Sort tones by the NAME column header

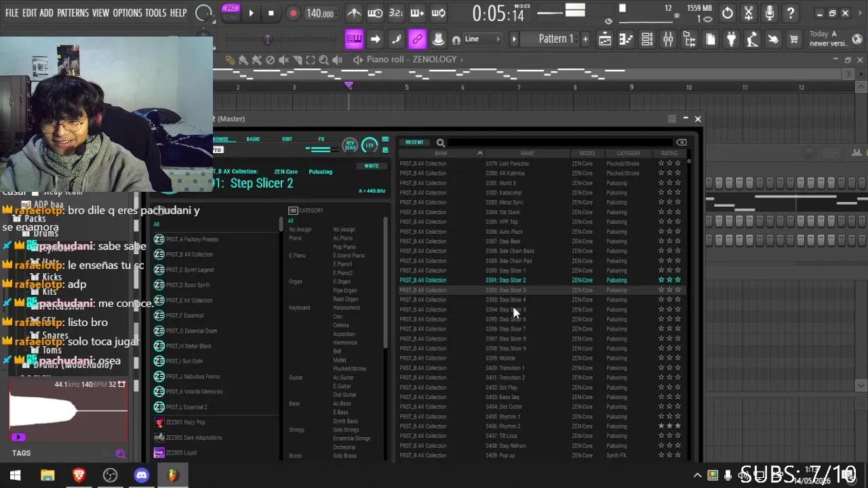point(527,153)
